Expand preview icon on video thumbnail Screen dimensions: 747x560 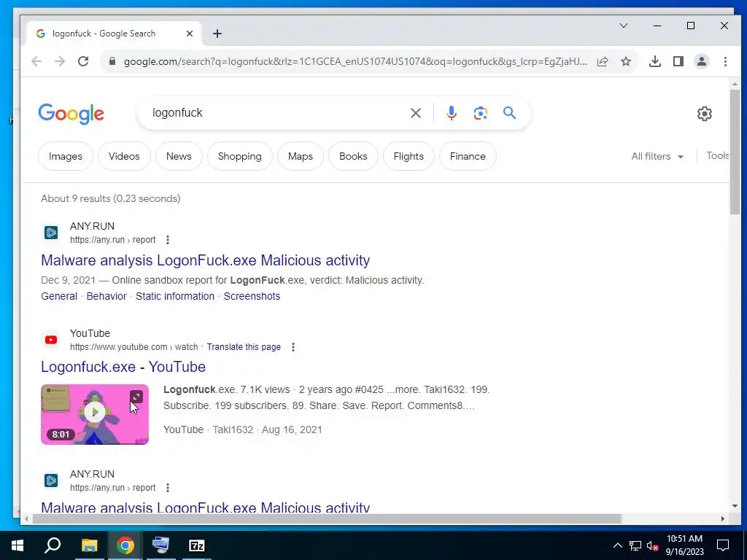click(x=136, y=397)
